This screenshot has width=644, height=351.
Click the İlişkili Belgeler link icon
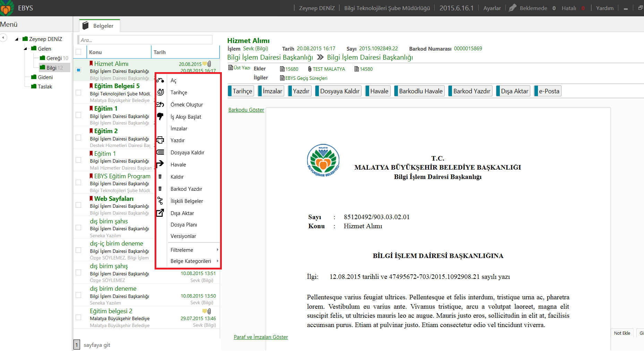click(x=160, y=201)
